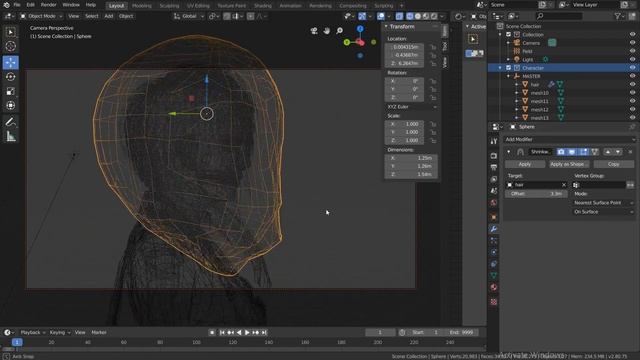Open the On Surface snap mode dropdown
The image size is (640, 360).
coord(603,212)
